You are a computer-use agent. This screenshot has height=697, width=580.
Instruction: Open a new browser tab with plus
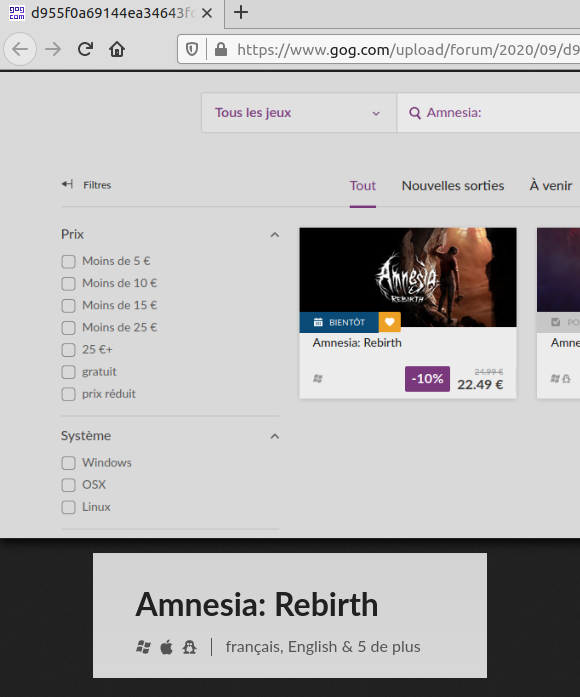tap(240, 12)
